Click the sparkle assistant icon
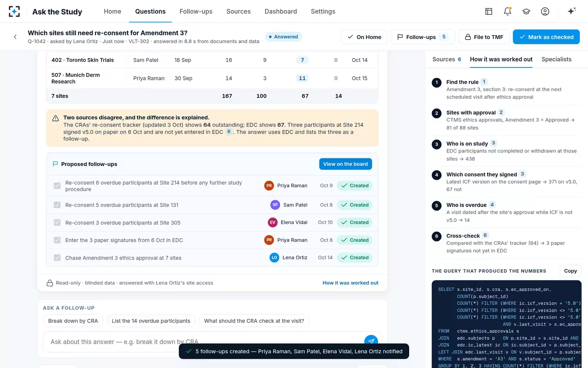The image size is (588, 368). pyautogui.click(x=572, y=11)
